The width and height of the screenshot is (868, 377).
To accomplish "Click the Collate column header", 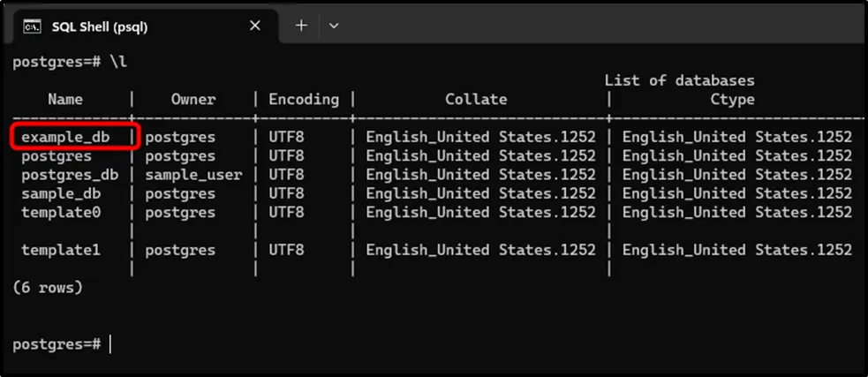I will [476, 100].
